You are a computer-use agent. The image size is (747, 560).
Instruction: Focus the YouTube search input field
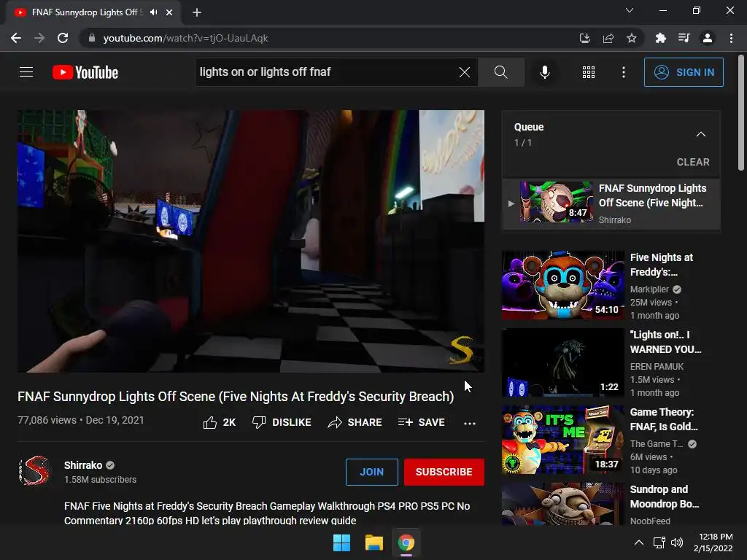(x=326, y=72)
